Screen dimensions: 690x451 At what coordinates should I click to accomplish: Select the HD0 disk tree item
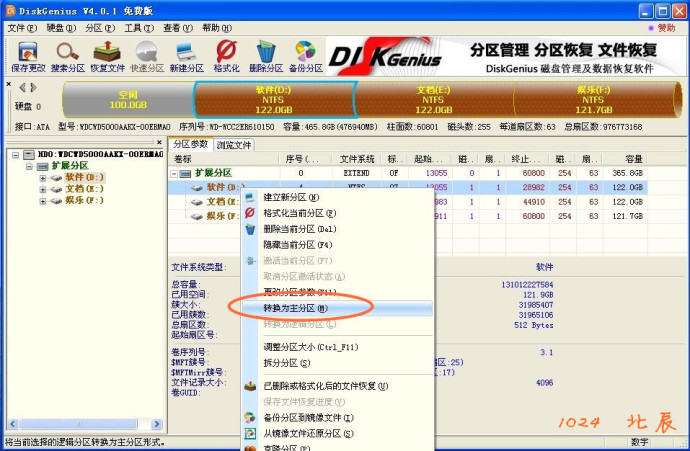coord(100,154)
